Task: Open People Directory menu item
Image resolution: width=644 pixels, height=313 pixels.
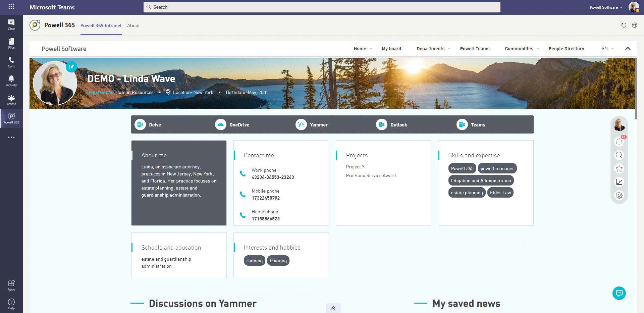Action: 566,49
